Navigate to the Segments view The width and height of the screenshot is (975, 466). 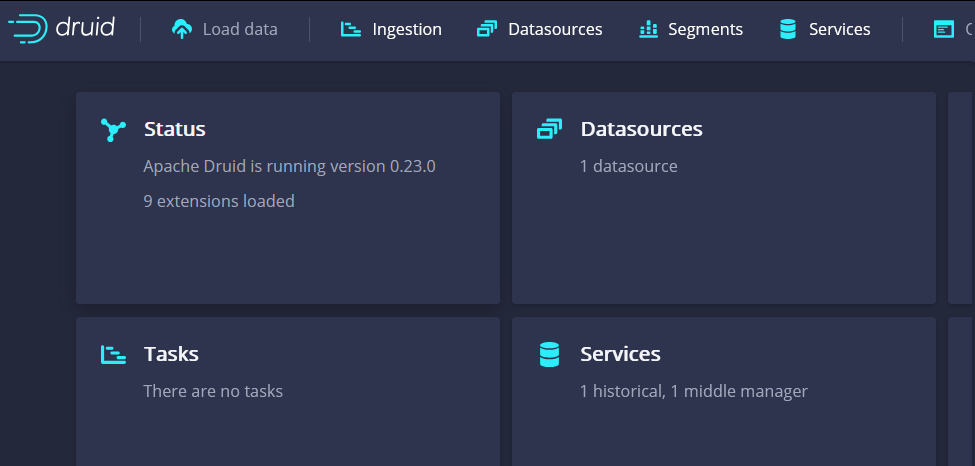pos(705,29)
